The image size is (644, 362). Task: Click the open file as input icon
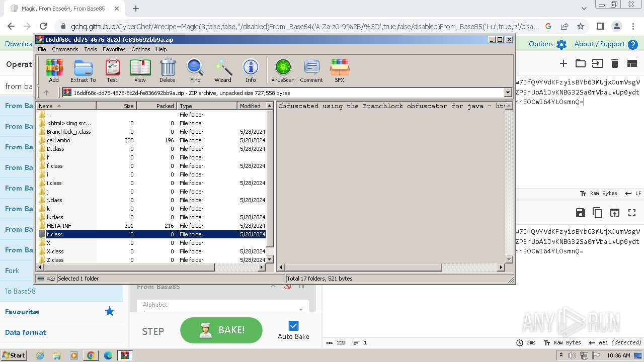[597, 63]
